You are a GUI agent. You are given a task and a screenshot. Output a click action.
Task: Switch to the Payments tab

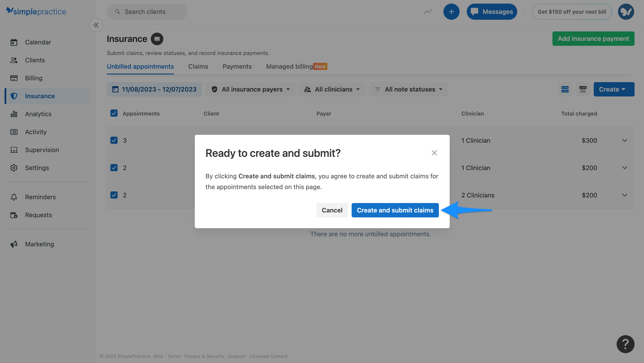(x=237, y=66)
